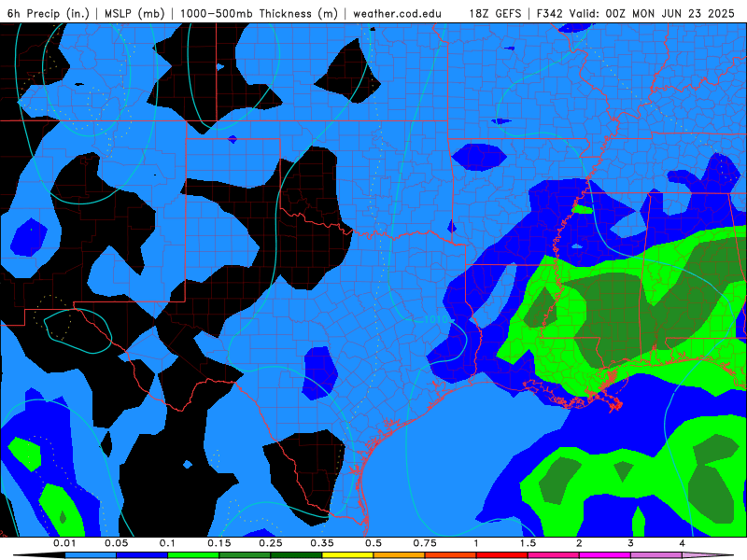Image resolution: width=747 pixels, height=560 pixels.
Task: Click the light blue 0.01–0.05 legend swatch
Action: click(x=91, y=555)
